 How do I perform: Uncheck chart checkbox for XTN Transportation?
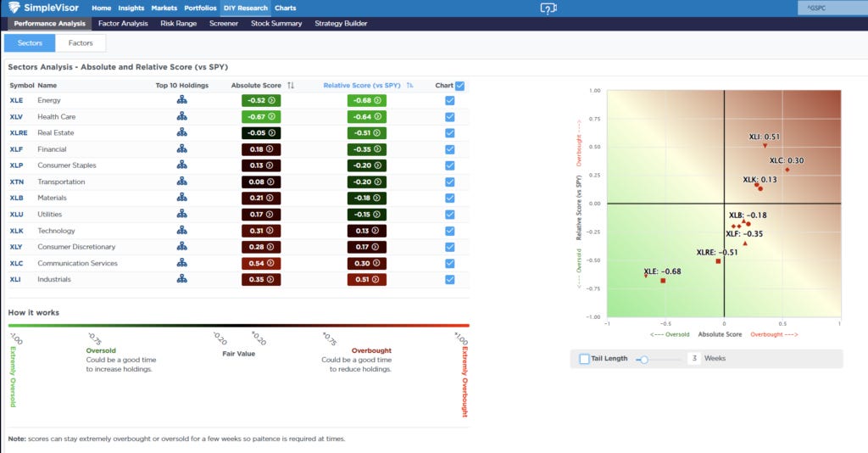[x=450, y=182]
